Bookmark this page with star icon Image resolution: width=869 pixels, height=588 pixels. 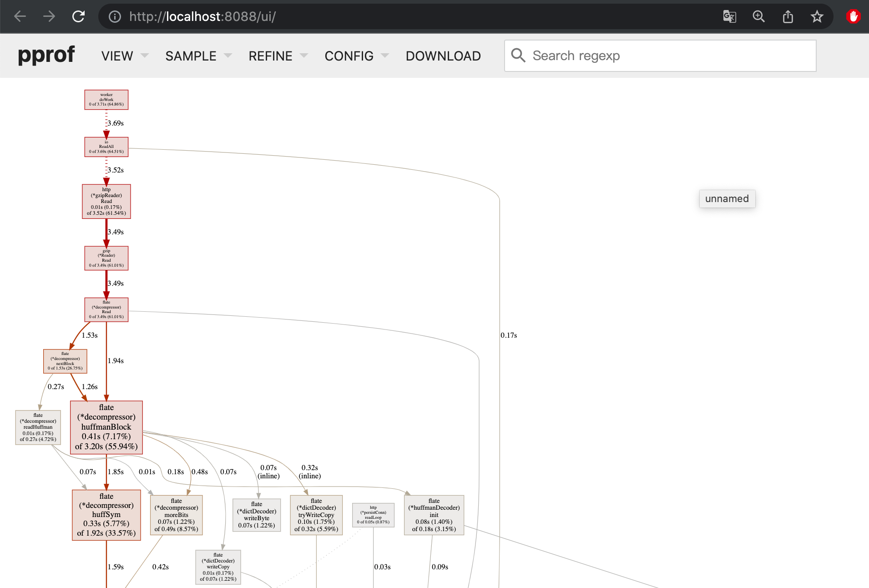817,17
